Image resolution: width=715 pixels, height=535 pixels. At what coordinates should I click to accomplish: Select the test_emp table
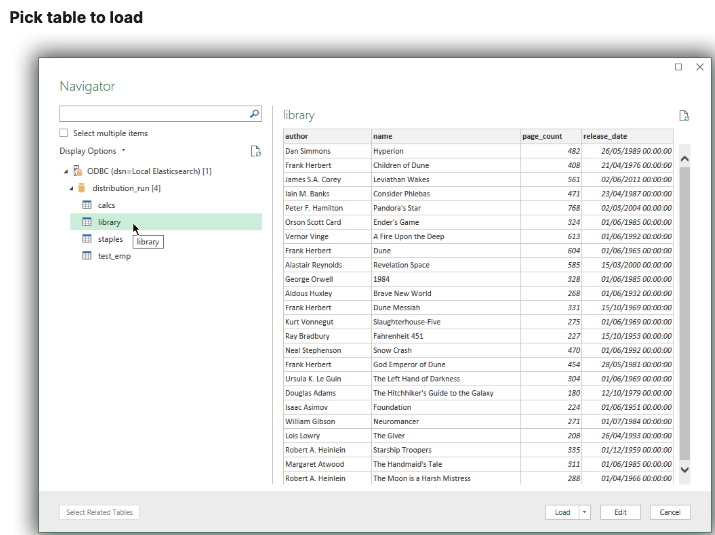[114, 256]
